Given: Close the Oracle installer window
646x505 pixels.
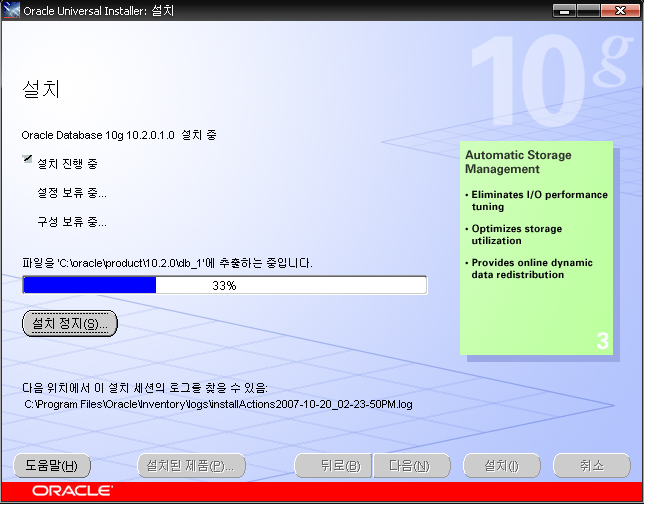Looking at the screenshot, I should [x=620, y=11].
